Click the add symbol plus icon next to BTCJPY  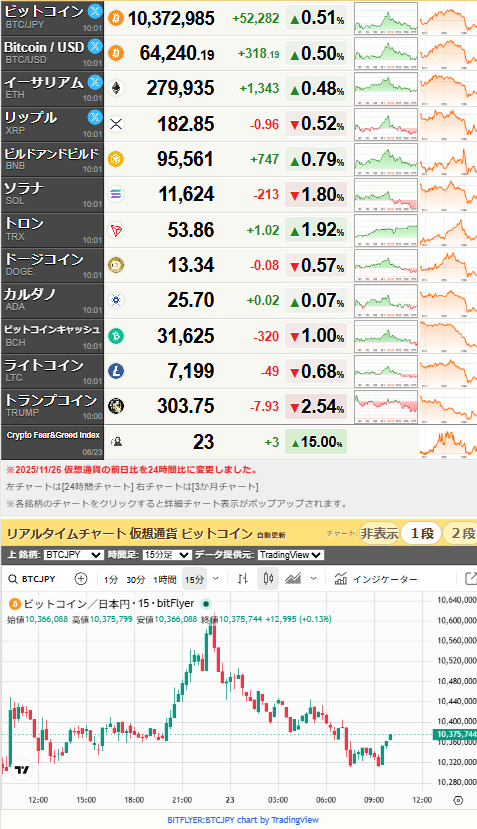(x=81, y=579)
